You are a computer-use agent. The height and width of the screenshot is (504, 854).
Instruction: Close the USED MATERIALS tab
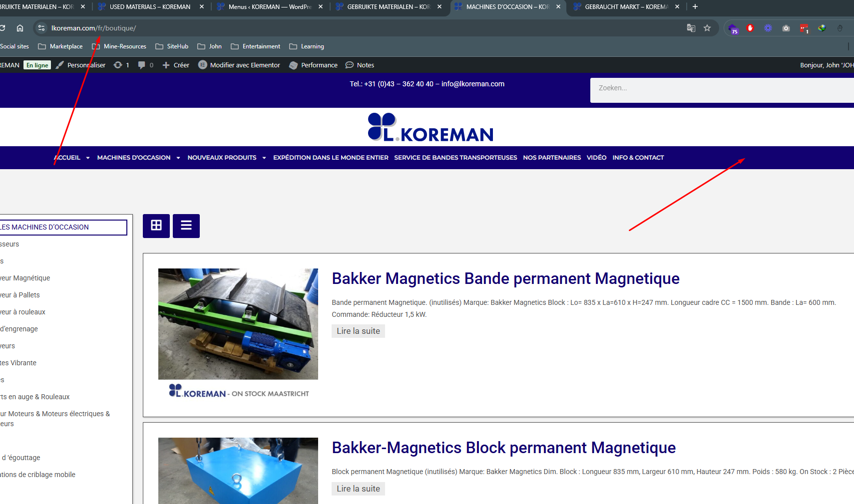(x=202, y=6)
